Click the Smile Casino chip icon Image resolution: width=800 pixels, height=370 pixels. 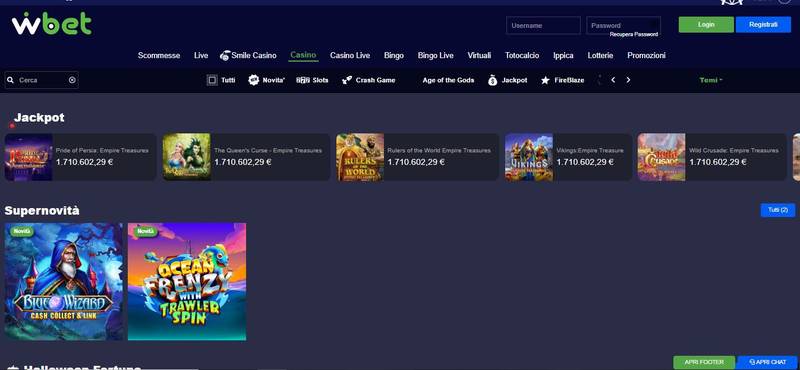(224, 56)
